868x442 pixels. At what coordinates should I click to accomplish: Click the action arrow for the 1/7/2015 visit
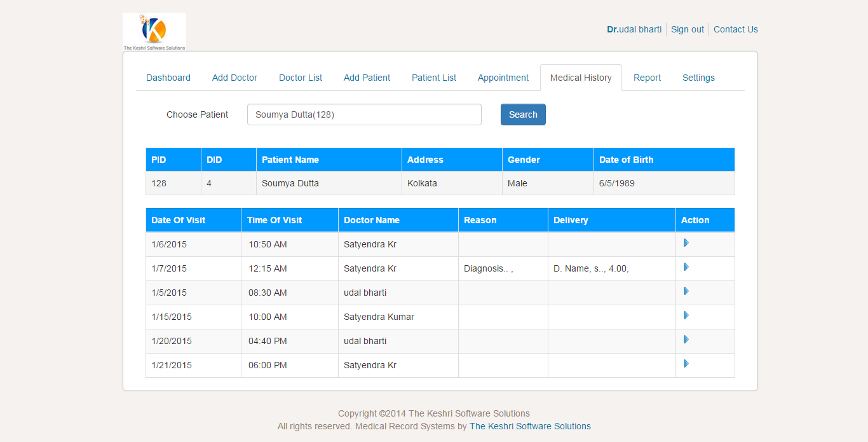[686, 267]
